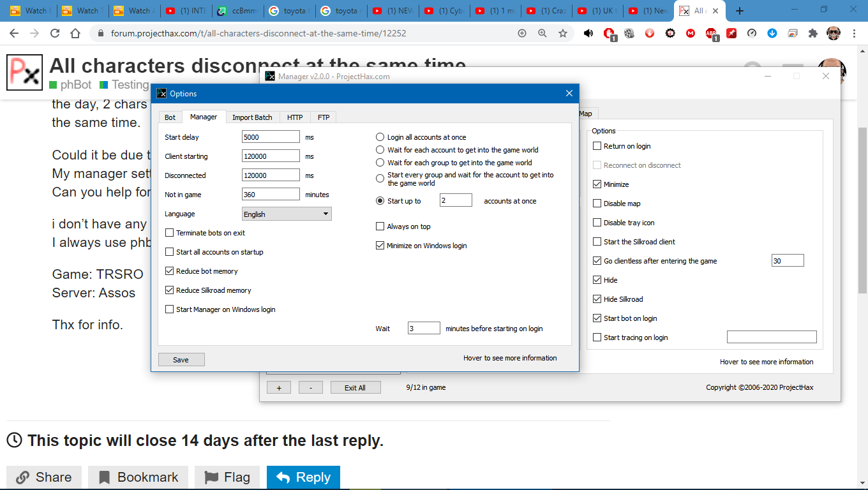The image size is (868, 490).
Task: Click the Start delay input field
Action: point(271,137)
